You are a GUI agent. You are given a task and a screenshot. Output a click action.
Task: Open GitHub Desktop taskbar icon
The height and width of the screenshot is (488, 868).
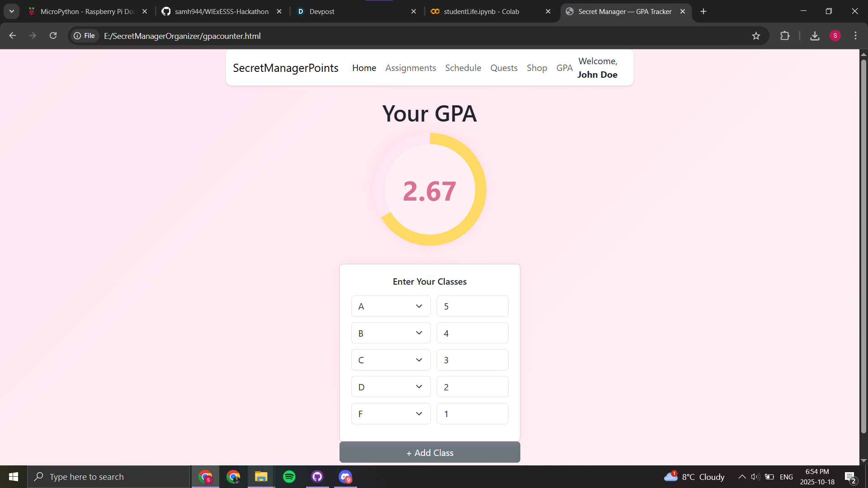[x=317, y=477]
